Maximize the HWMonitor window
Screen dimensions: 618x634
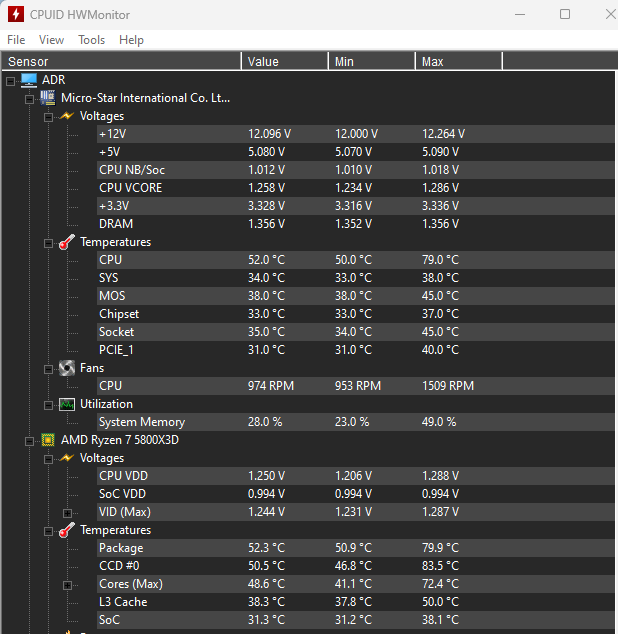click(565, 15)
